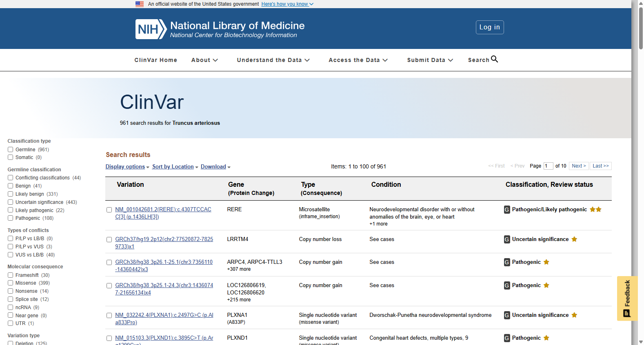Check the Likely benign filter
Image resolution: width=644 pixels, height=345 pixels.
pos(11,194)
